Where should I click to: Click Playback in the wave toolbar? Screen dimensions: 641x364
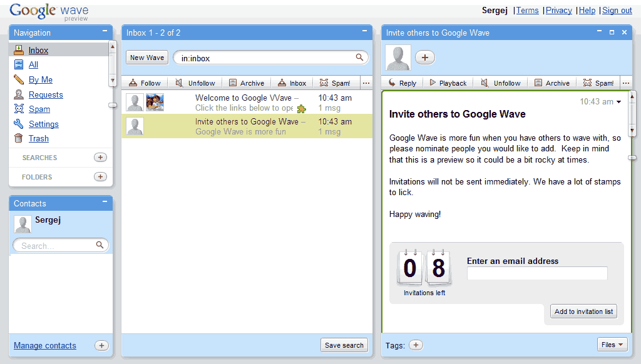click(448, 83)
